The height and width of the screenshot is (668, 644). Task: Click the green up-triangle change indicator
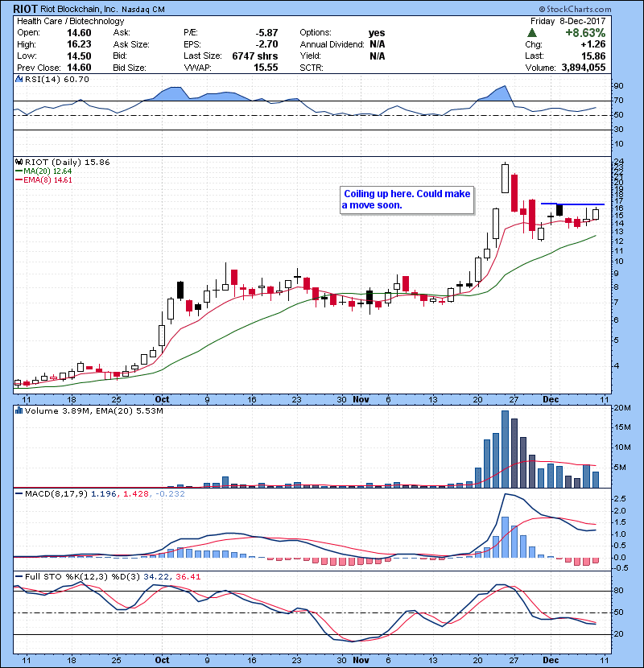[531, 33]
